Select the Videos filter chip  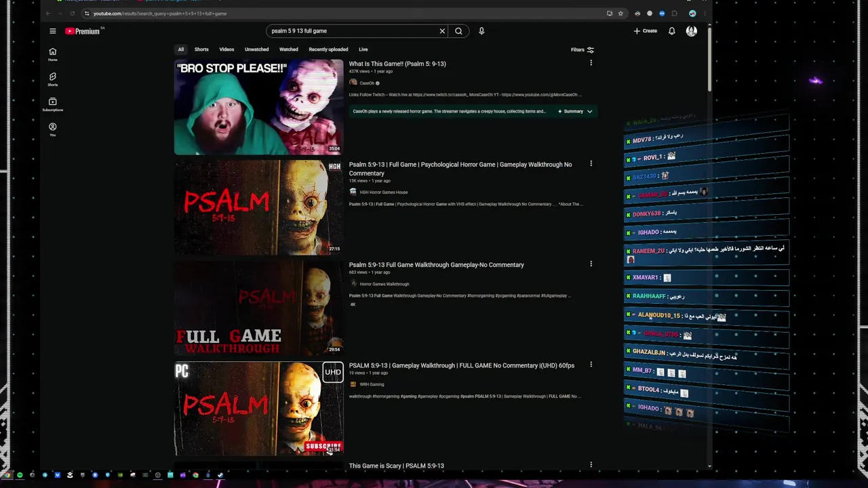coord(226,49)
